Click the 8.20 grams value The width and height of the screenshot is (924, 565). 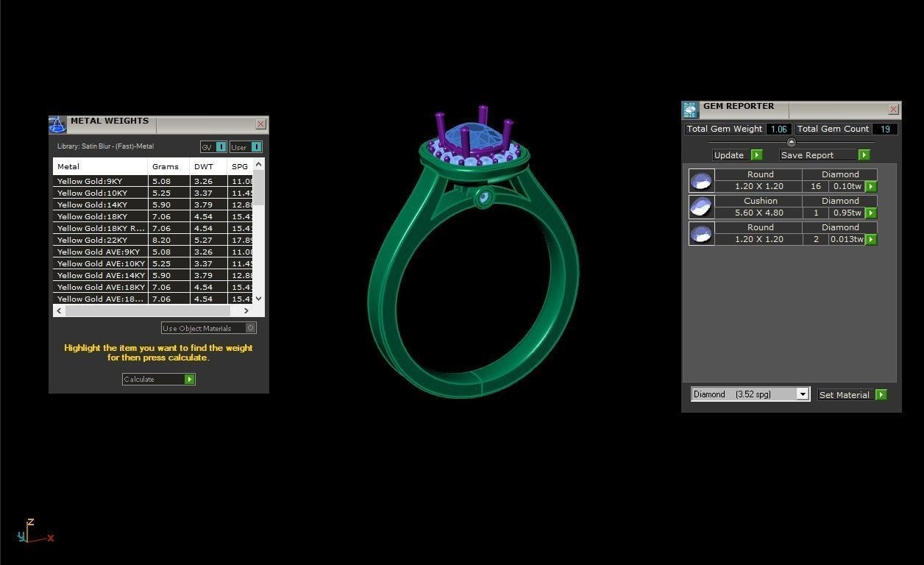pos(162,240)
